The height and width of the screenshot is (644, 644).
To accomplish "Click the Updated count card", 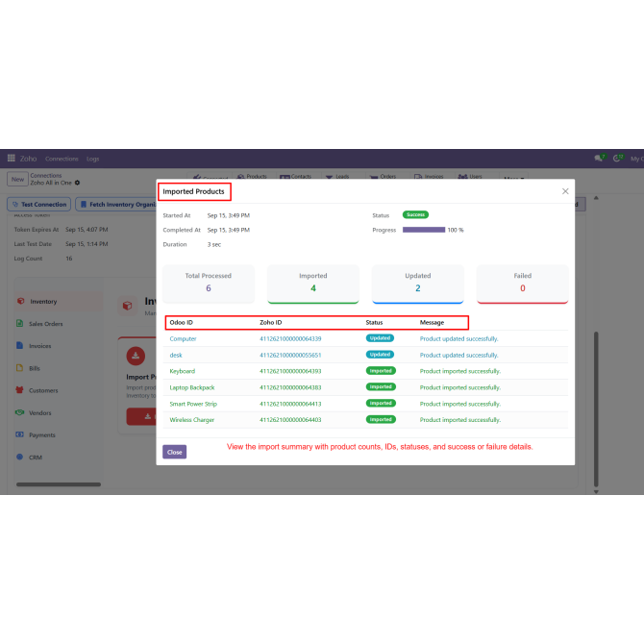I will coord(418,284).
